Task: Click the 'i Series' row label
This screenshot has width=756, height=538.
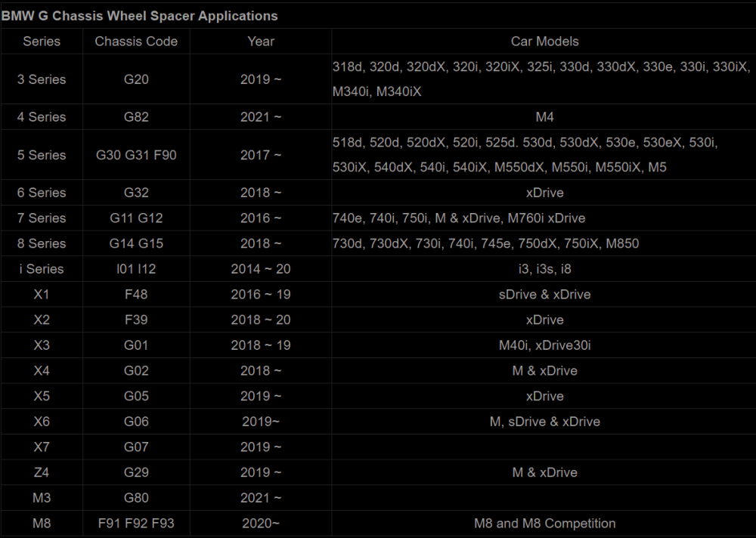Action: coord(42,268)
